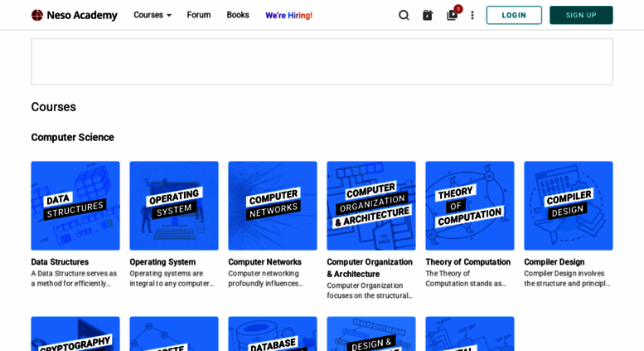Open the Database course thumbnail
This screenshot has width=644, height=351.
click(x=273, y=334)
